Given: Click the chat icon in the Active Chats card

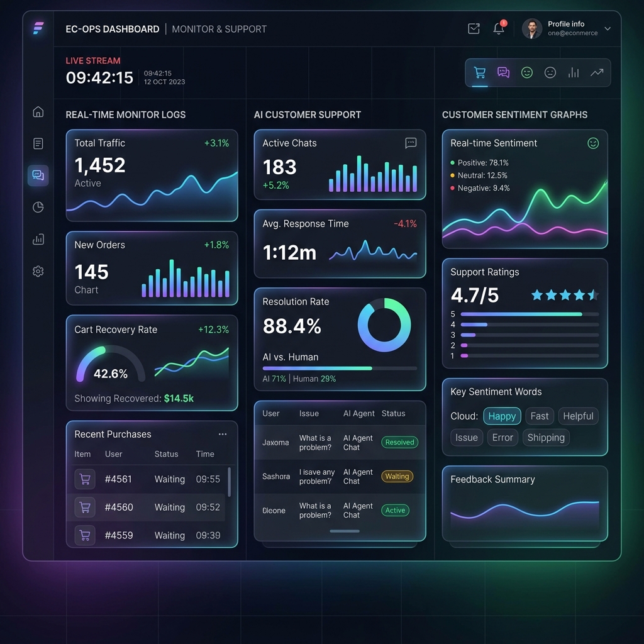Looking at the screenshot, I should point(411,143).
